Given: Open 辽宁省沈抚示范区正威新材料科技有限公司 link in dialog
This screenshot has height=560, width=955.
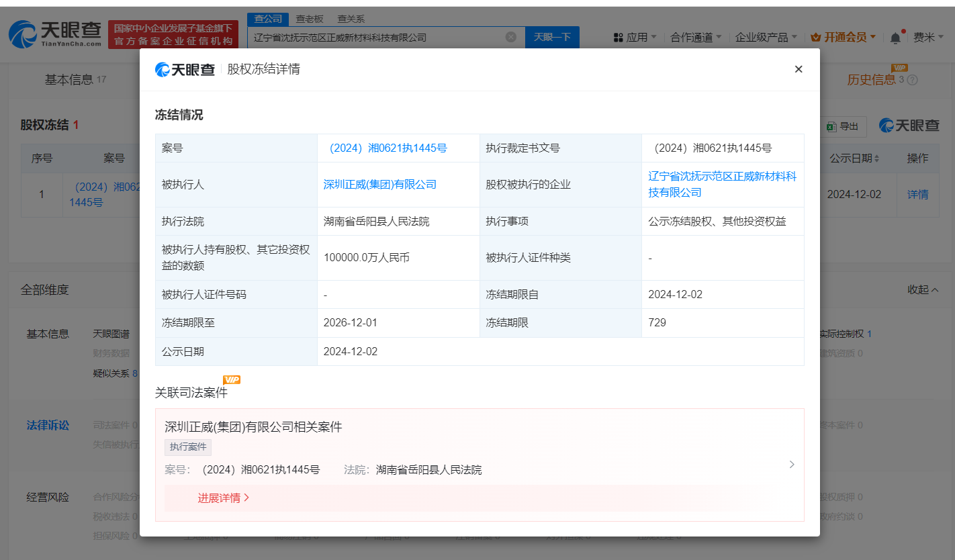Looking at the screenshot, I should (x=723, y=185).
